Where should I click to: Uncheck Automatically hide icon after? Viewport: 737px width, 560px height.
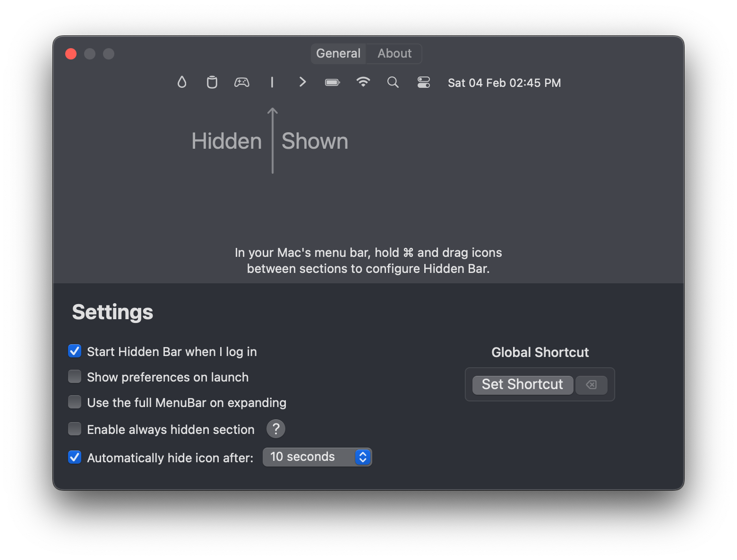click(x=75, y=457)
